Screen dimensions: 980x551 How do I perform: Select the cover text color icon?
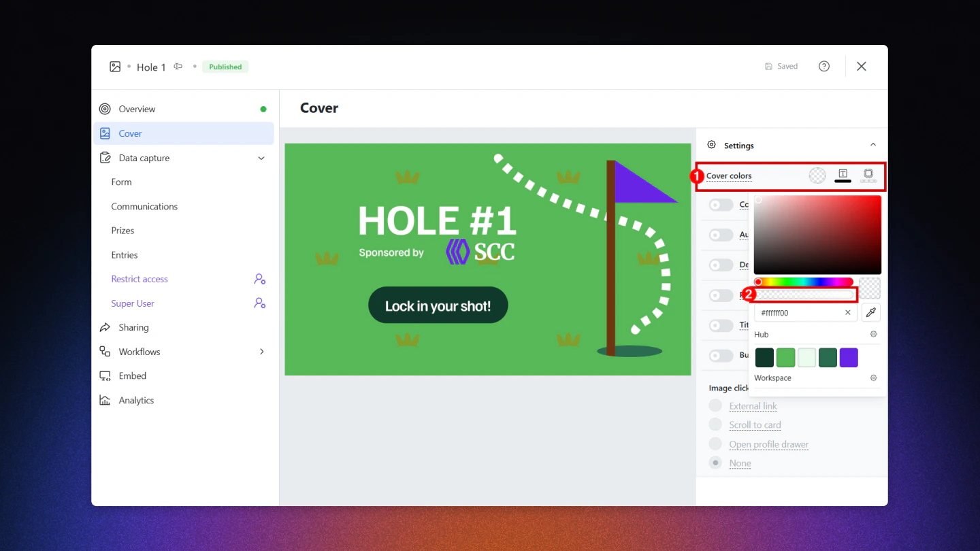click(843, 176)
